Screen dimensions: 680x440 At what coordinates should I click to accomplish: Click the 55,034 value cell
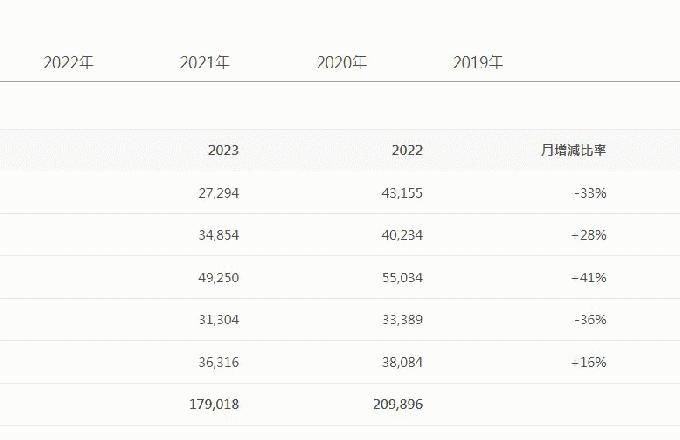(403, 277)
